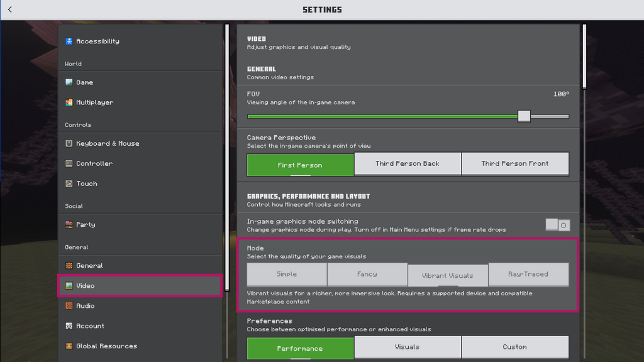This screenshot has width=644, height=362.
Task: Click the Settings title text
Action: point(323,9)
